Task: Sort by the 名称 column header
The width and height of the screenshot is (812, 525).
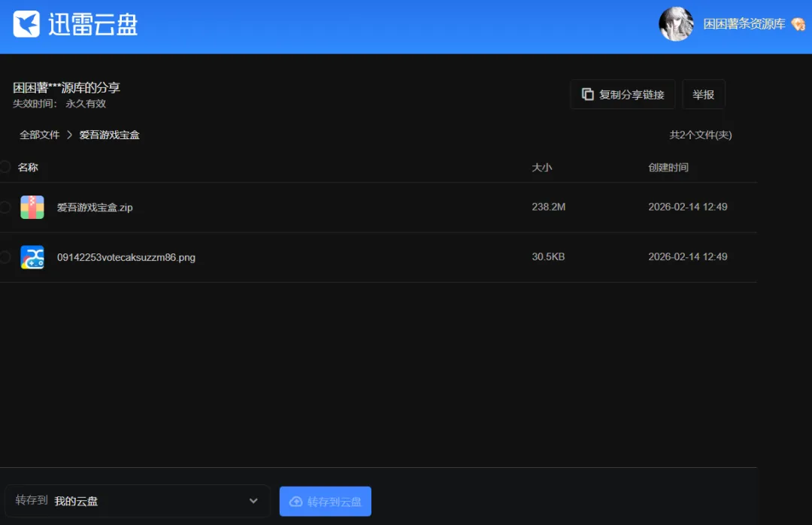Action: point(28,168)
